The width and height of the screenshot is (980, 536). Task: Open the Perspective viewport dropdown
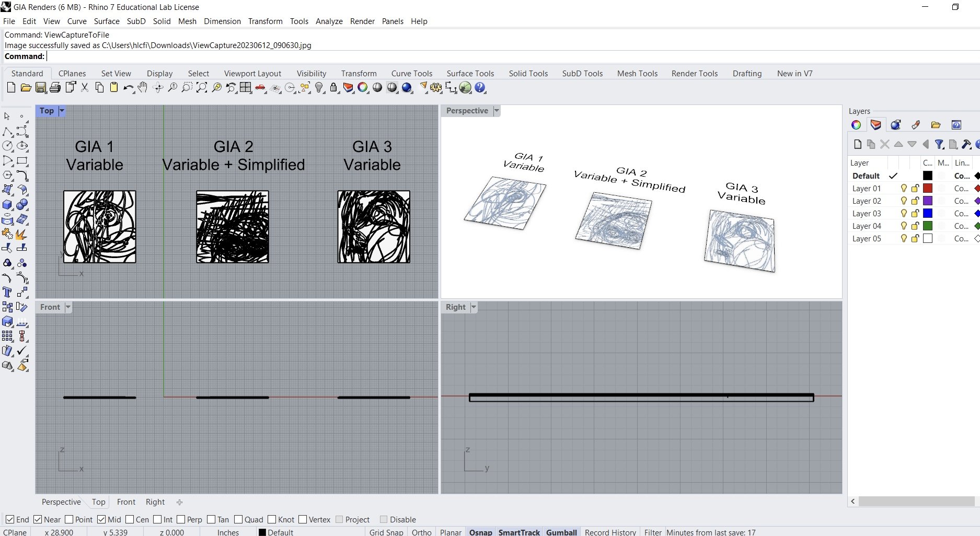(495, 111)
